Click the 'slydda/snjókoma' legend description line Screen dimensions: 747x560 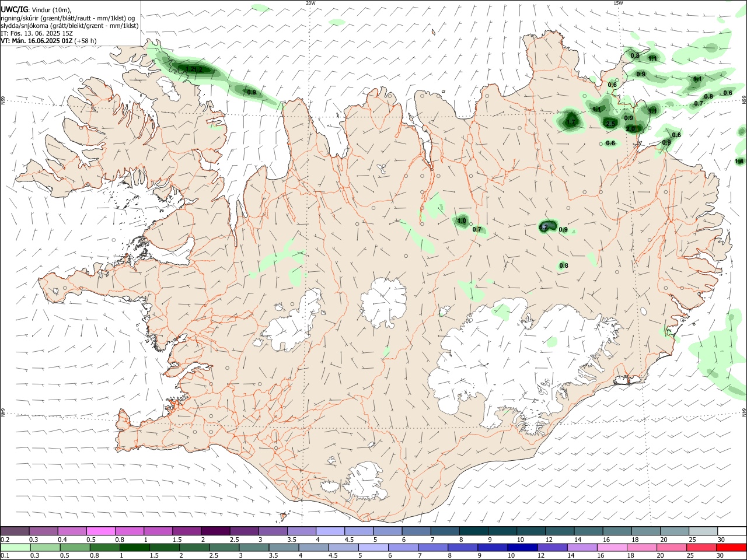(x=69, y=26)
